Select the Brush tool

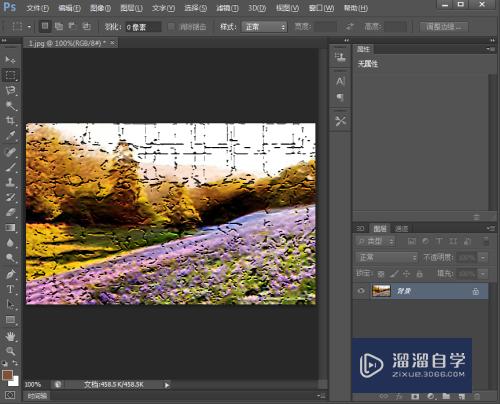tap(10, 167)
